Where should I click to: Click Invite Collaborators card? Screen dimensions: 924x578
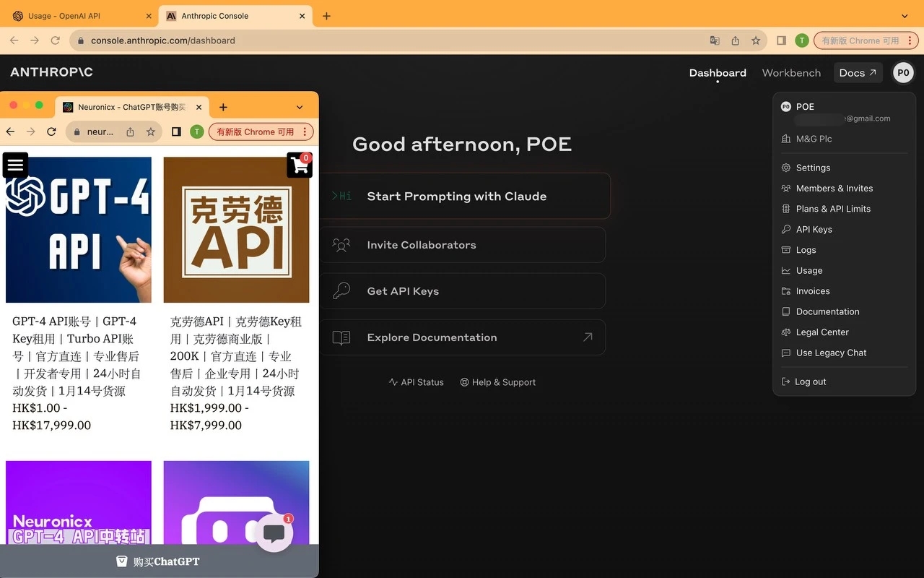(x=461, y=245)
